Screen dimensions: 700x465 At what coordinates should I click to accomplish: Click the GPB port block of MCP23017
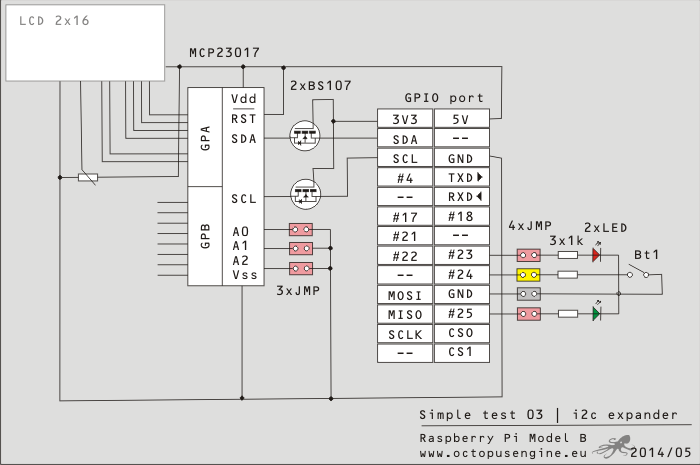pyautogui.click(x=205, y=236)
